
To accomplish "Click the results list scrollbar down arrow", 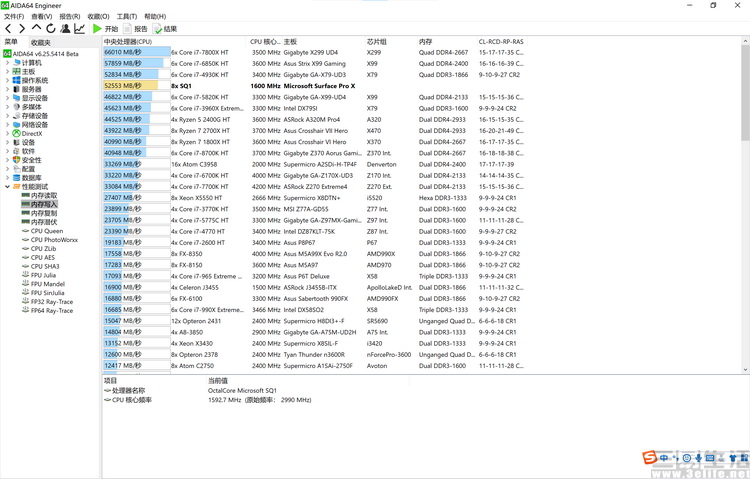I will pos(745,369).
